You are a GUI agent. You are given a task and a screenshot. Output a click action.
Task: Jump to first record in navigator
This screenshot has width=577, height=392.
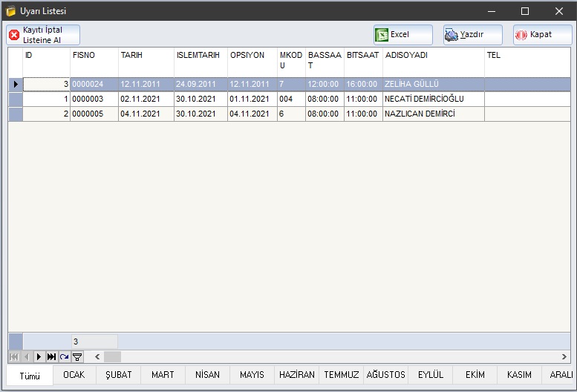pos(15,357)
